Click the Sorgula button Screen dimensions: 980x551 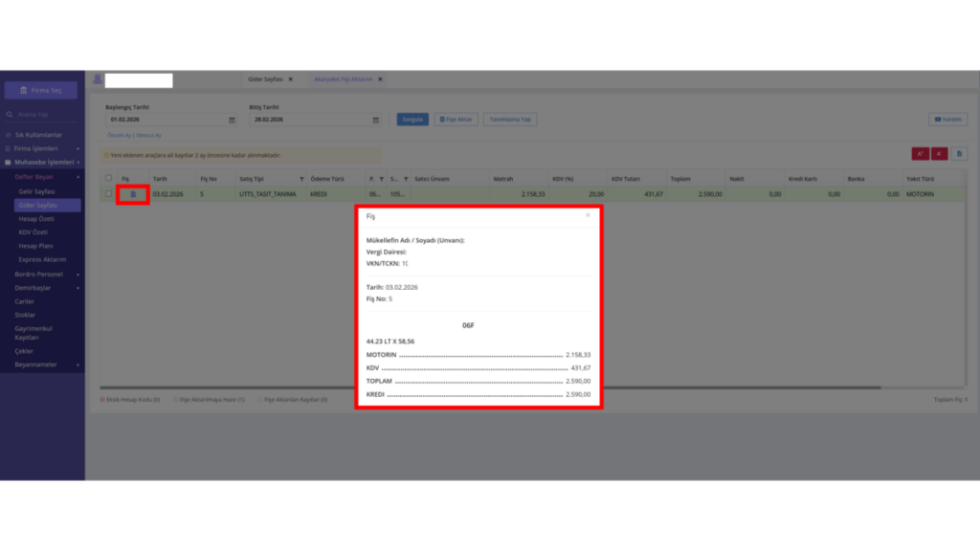(412, 120)
